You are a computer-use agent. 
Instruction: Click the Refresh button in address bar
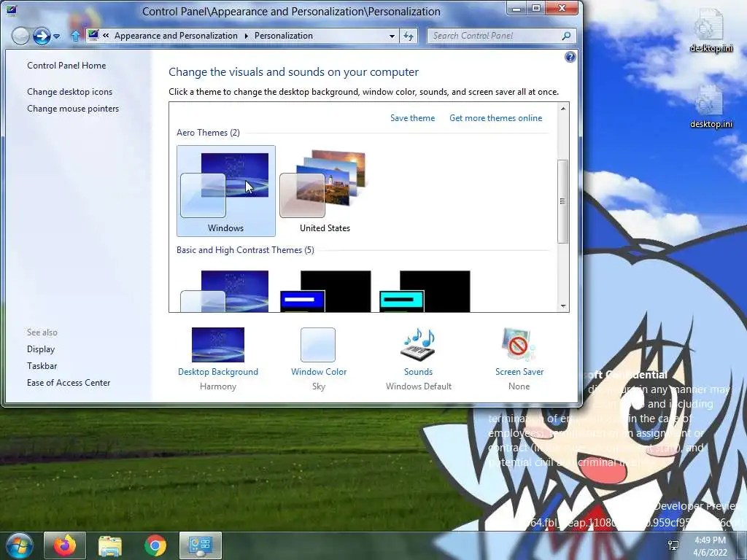click(x=409, y=36)
